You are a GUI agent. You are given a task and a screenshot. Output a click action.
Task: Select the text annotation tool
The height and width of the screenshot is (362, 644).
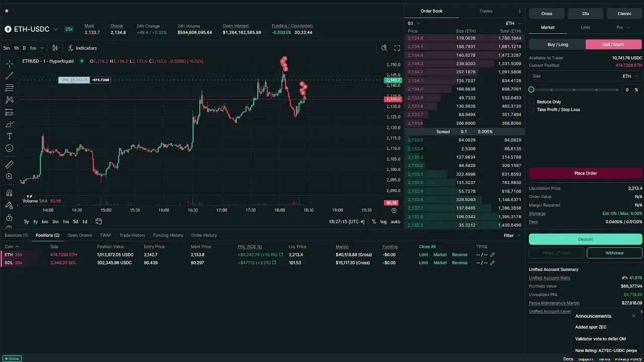tap(9, 136)
